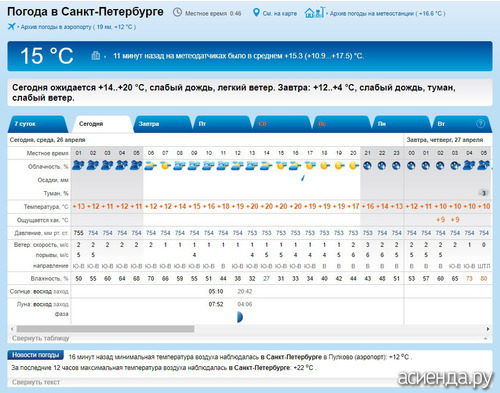The width and height of the screenshot is (500, 393).
Task: Click the moon phase icon
Action: click(x=240, y=317)
